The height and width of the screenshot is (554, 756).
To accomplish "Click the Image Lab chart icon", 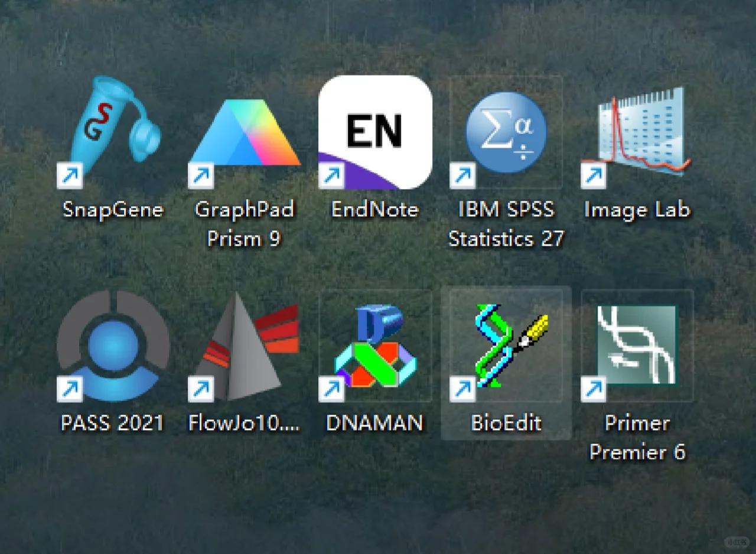I will (637, 138).
